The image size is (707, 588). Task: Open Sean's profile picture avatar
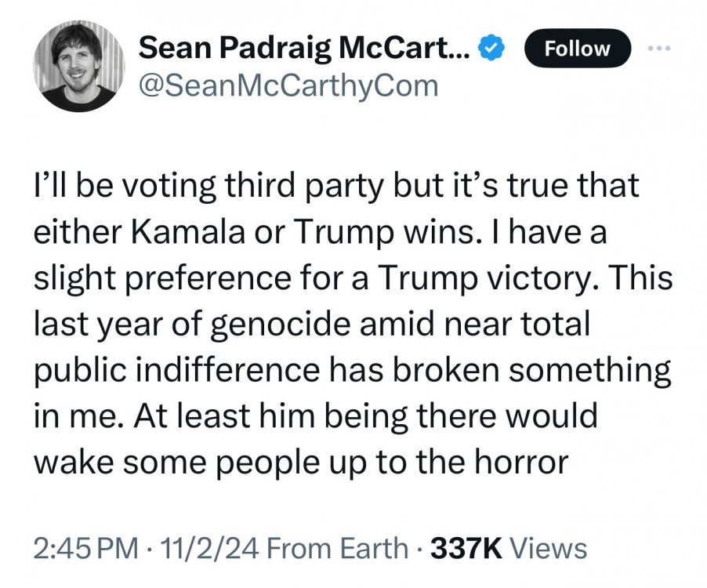pos(77,65)
